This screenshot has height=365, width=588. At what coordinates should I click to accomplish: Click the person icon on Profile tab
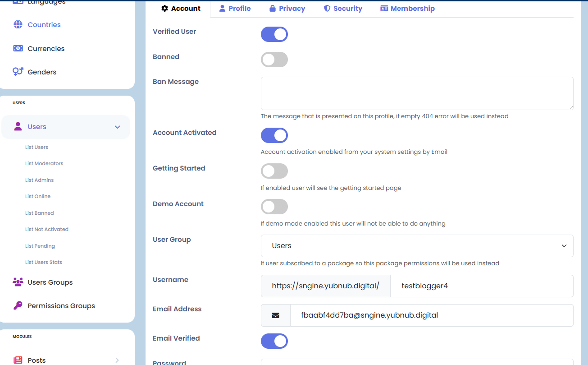[x=222, y=8]
